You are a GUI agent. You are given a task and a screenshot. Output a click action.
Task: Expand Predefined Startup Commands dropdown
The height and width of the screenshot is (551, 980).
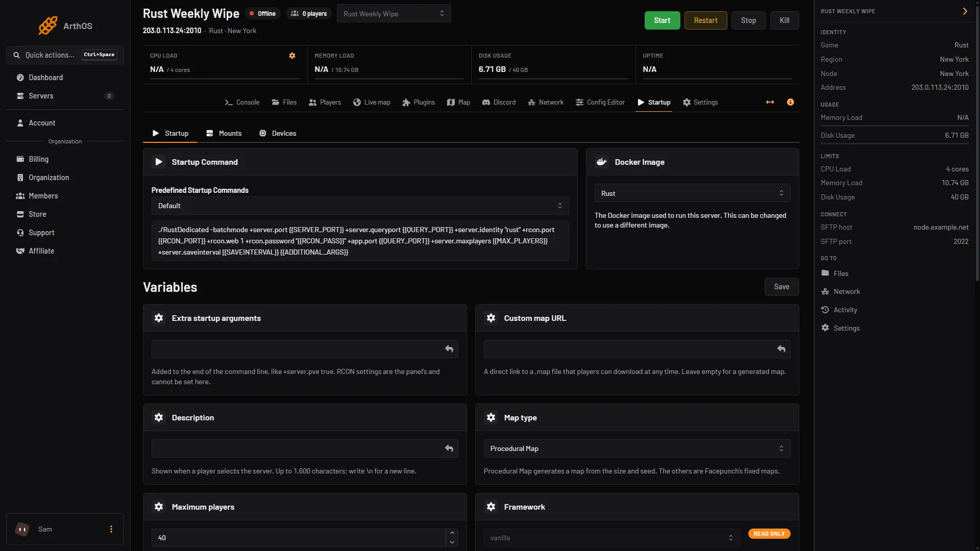tap(360, 206)
